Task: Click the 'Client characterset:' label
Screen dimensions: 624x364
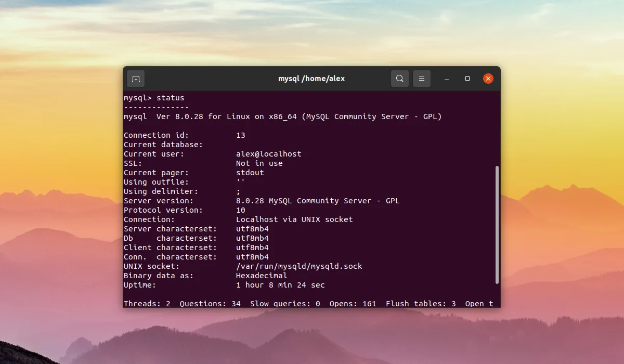Action: pyautogui.click(x=170, y=248)
